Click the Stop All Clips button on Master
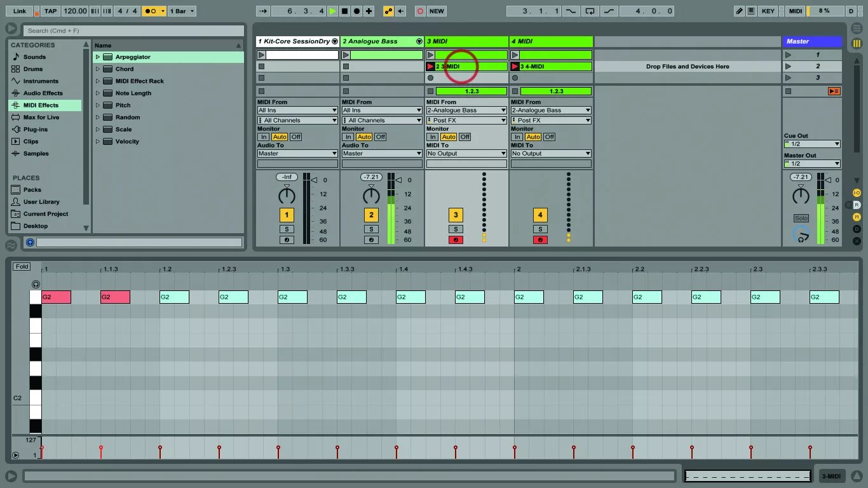This screenshot has height=488, width=868. [x=789, y=91]
